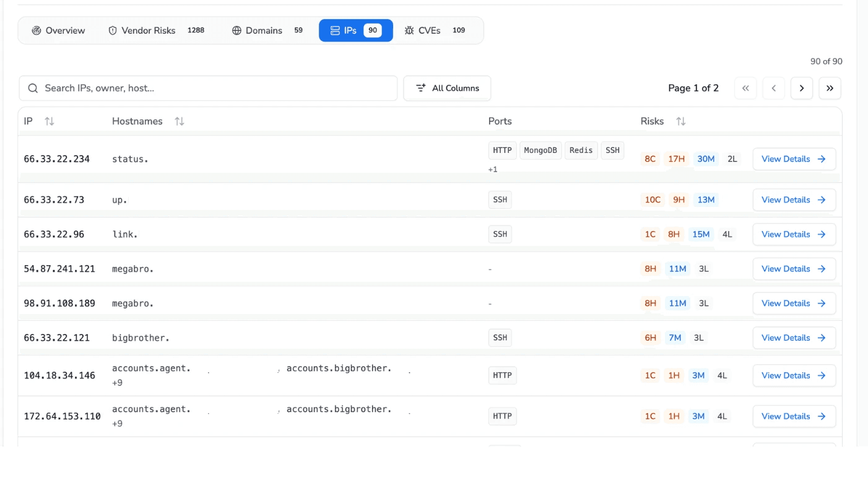The width and height of the screenshot is (868, 498).
Task: View Details for 66.33.22.73
Action: [x=794, y=200]
